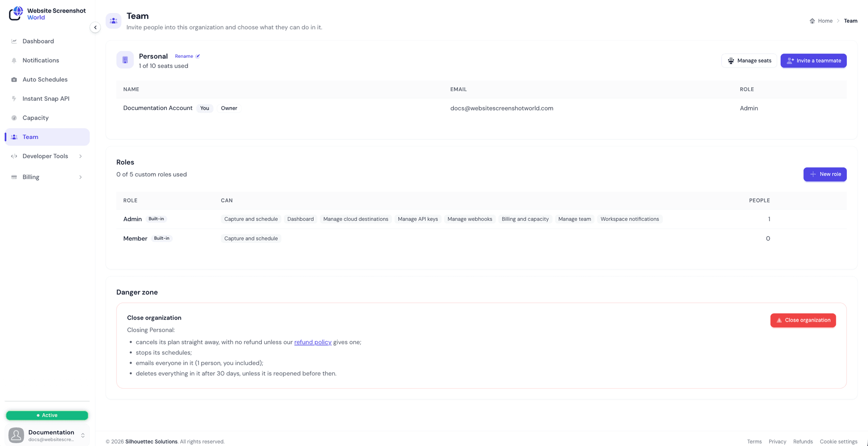Go to Auto Schedules page
Viewport: 868px width, 446px height.
pos(47,80)
